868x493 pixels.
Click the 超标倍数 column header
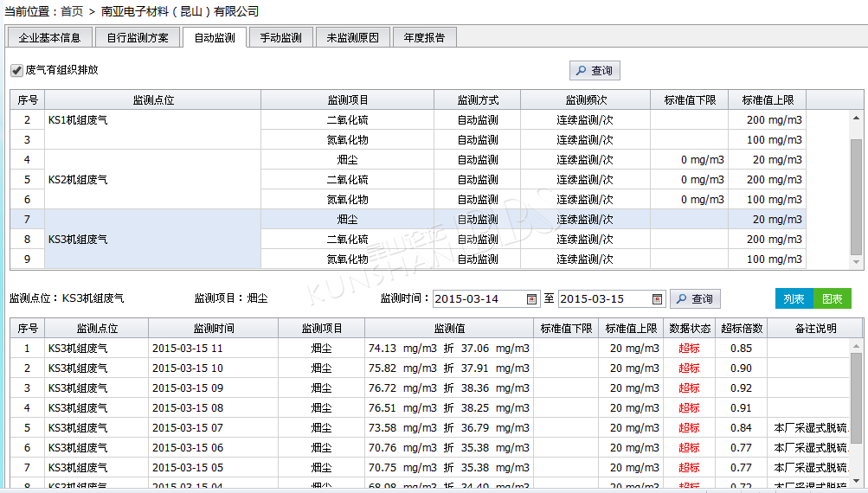[x=742, y=328]
